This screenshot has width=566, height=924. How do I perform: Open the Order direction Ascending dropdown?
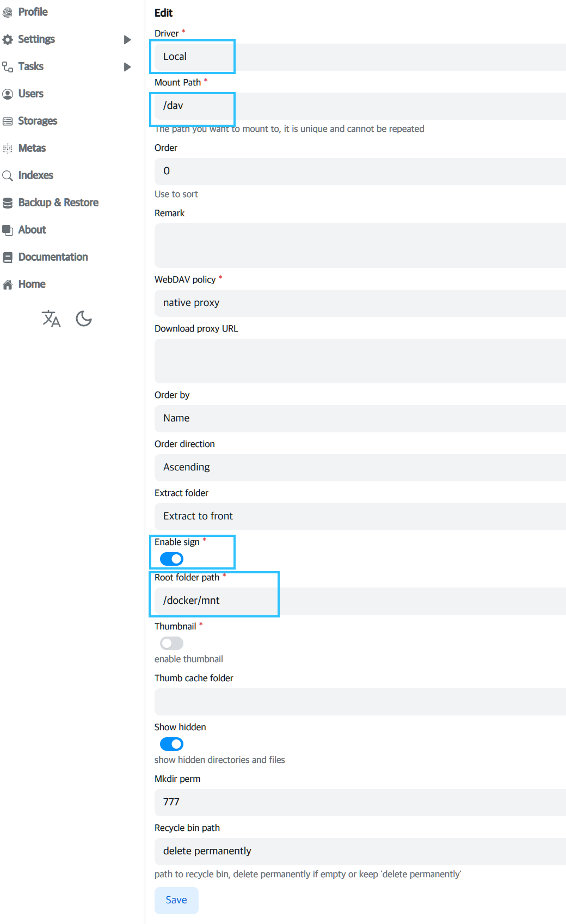point(360,467)
